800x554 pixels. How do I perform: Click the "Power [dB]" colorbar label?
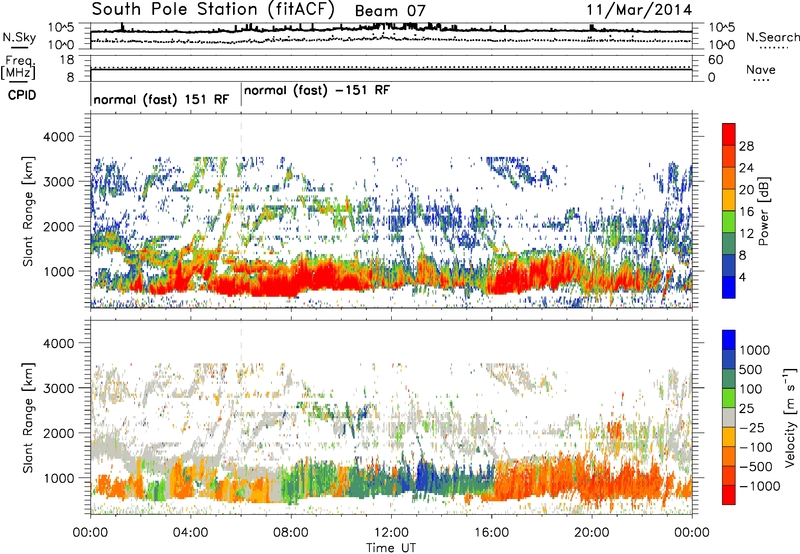click(764, 211)
